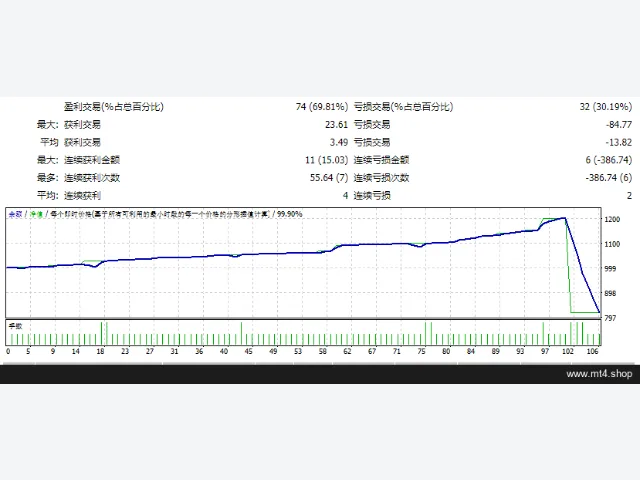640x480 pixels.
Task: Select the '74 (69.81%)' profitable trades value
Action: 322,107
